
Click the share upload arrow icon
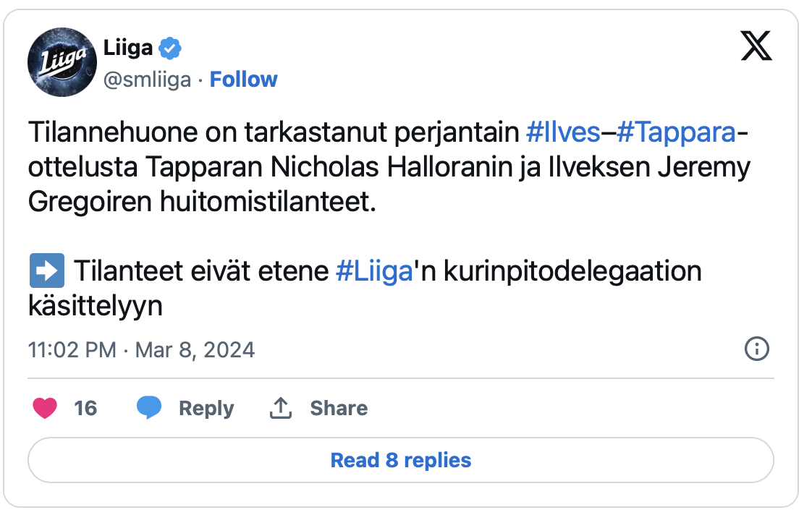click(x=281, y=408)
